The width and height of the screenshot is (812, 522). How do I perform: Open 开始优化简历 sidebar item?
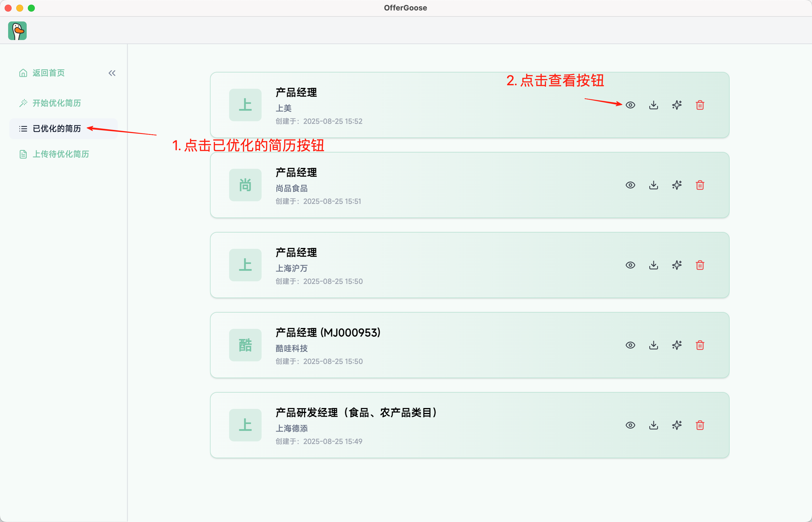point(56,103)
